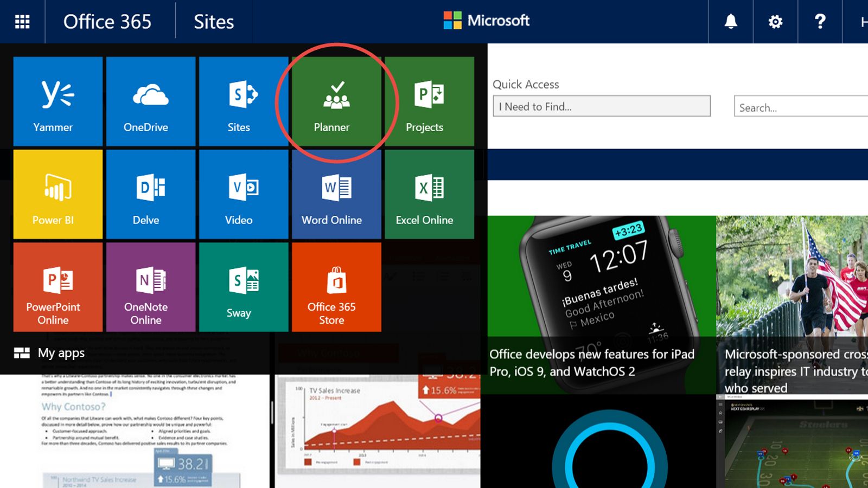Open the Excel Online tile

click(429, 194)
